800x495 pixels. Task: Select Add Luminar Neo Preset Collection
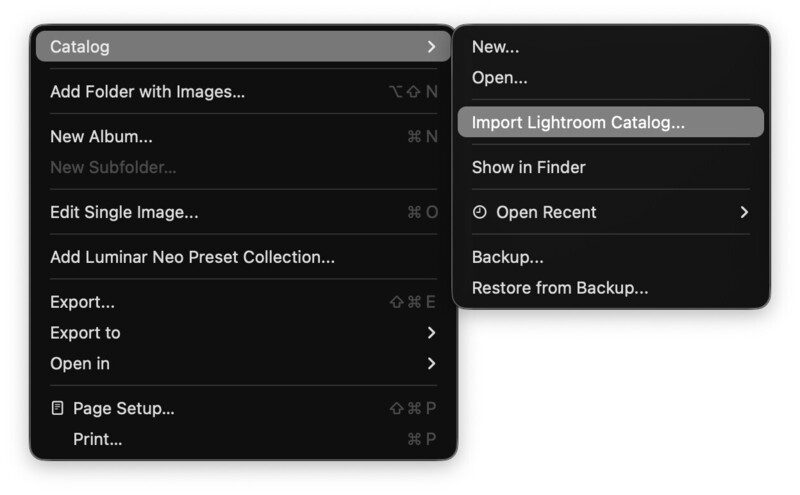point(243,257)
